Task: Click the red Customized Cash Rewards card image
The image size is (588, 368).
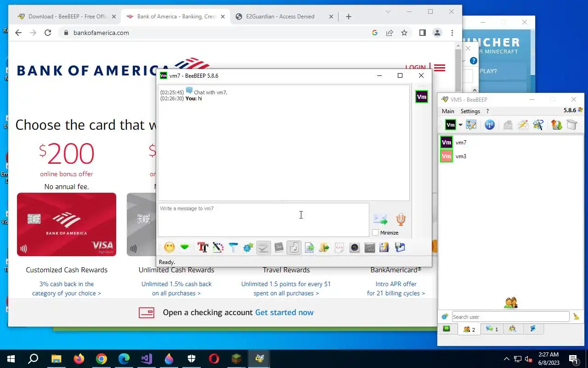Action: [67, 224]
